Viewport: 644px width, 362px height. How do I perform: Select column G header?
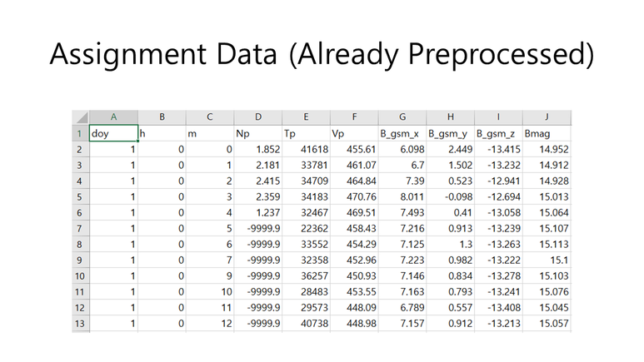402,117
